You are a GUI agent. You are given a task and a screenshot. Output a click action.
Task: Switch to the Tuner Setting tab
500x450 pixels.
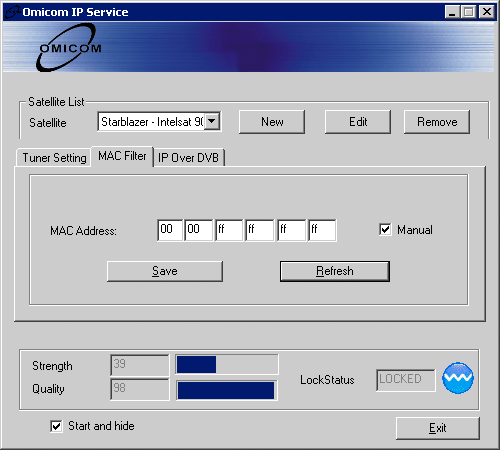click(x=54, y=158)
